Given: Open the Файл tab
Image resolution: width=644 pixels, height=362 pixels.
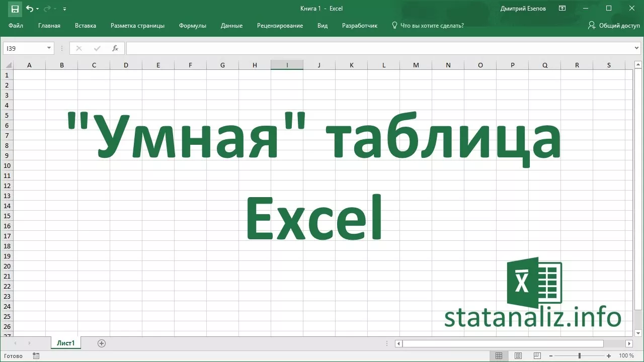Looking at the screenshot, I should pos(16,26).
